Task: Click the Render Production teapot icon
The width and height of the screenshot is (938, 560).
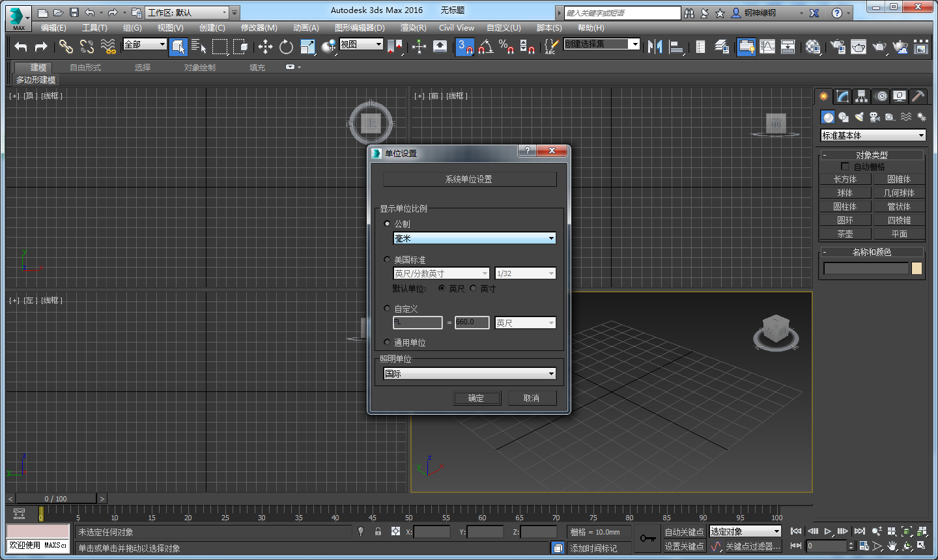Action: tap(879, 46)
